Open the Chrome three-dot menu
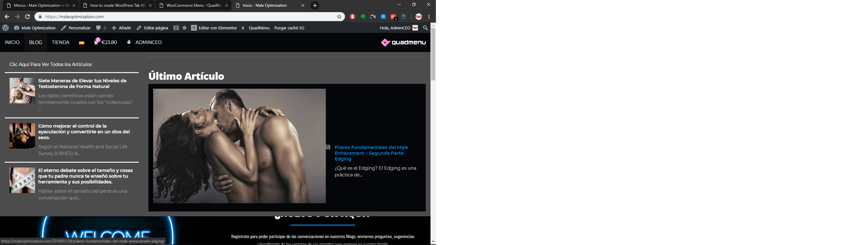 pos(429,17)
